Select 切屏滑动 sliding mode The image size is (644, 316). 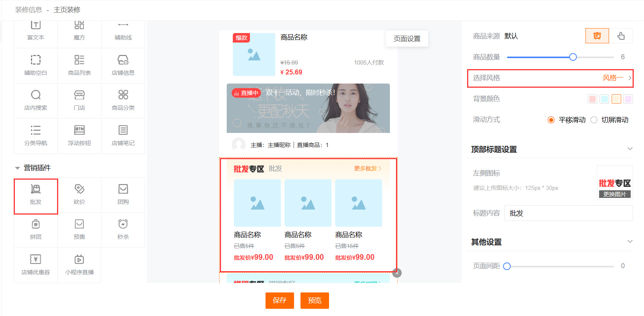tap(594, 120)
